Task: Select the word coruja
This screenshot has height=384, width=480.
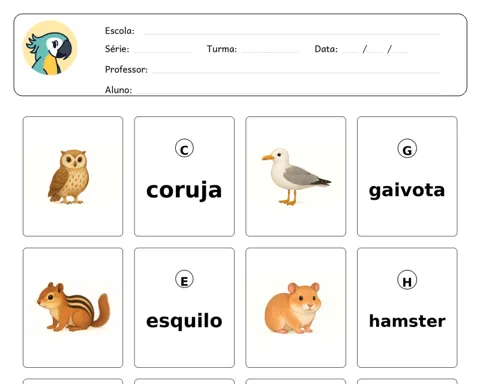Action: 184,191
